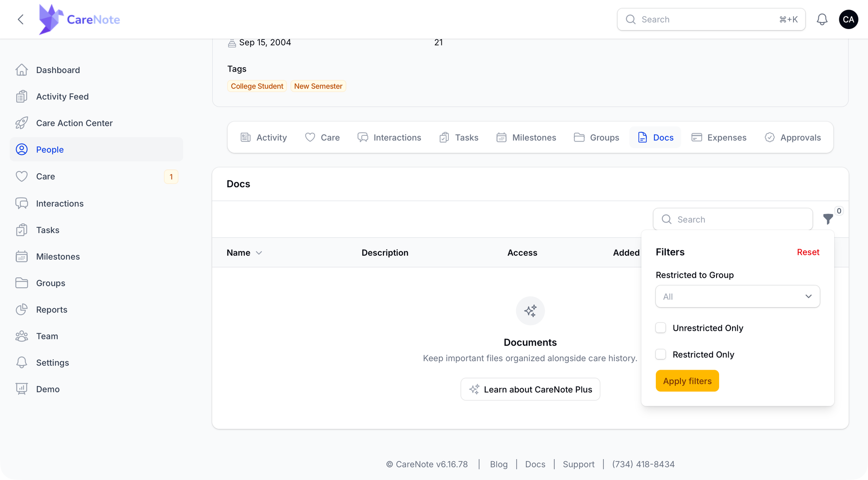Switch to the Milestones tab
The width and height of the screenshot is (868, 480).
(x=526, y=138)
